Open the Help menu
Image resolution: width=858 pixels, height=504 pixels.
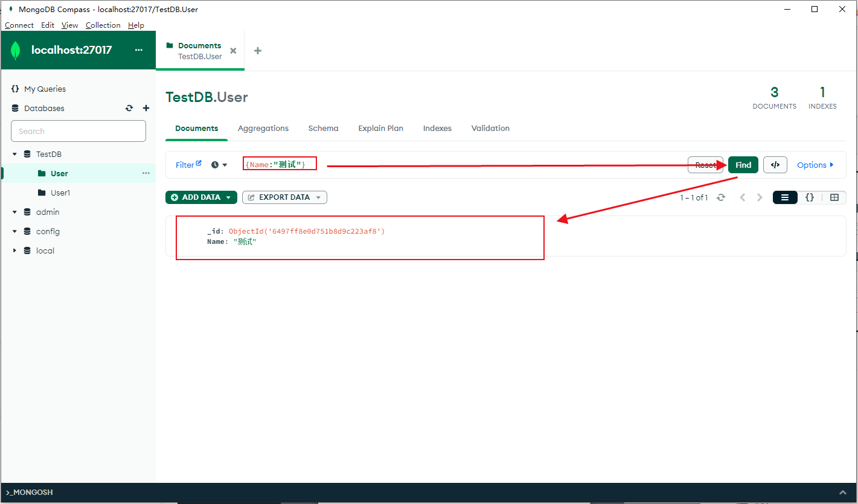136,25
